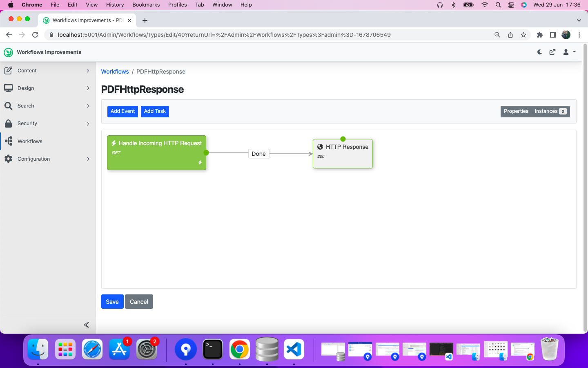The image size is (588, 368).
Task: Open Terminal from the Dock
Action: (213, 350)
